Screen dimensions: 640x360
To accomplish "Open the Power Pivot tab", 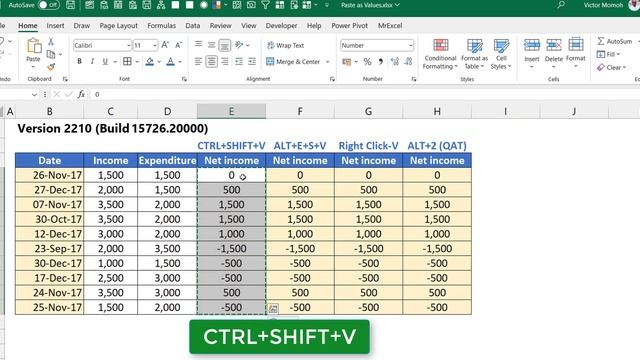I will (349, 25).
